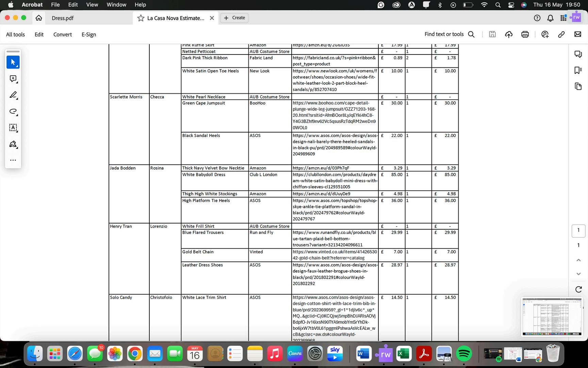Print the current document
The height and width of the screenshot is (368, 588).
(525, 34)
